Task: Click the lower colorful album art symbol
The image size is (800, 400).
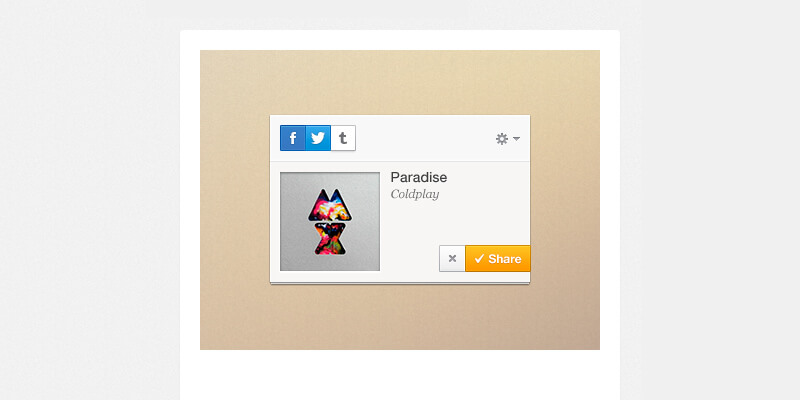Action: coord(330,239)
